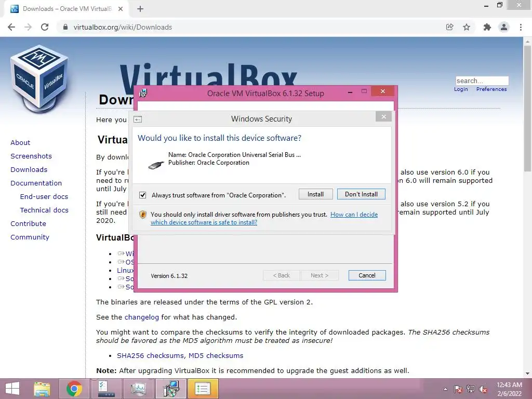Go forward in Chrome browser
Screen dimensions: 532x399
[x=28, y=27]
